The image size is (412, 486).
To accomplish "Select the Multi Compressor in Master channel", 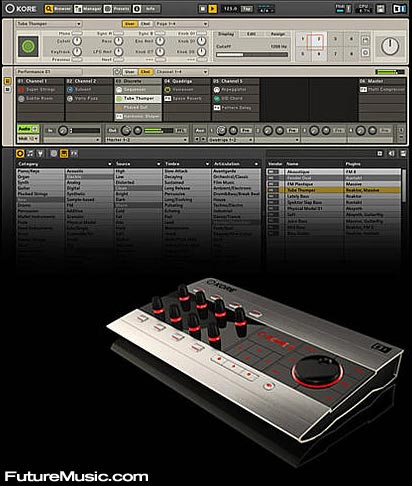I will click(x=382, y=90).
